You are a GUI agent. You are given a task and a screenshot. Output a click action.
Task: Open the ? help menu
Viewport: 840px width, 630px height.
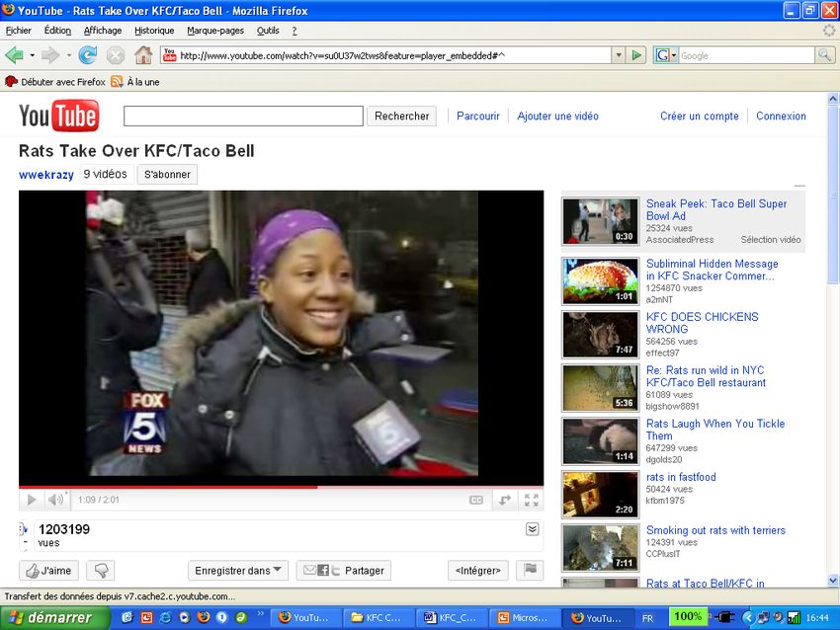tap(294, 31)
